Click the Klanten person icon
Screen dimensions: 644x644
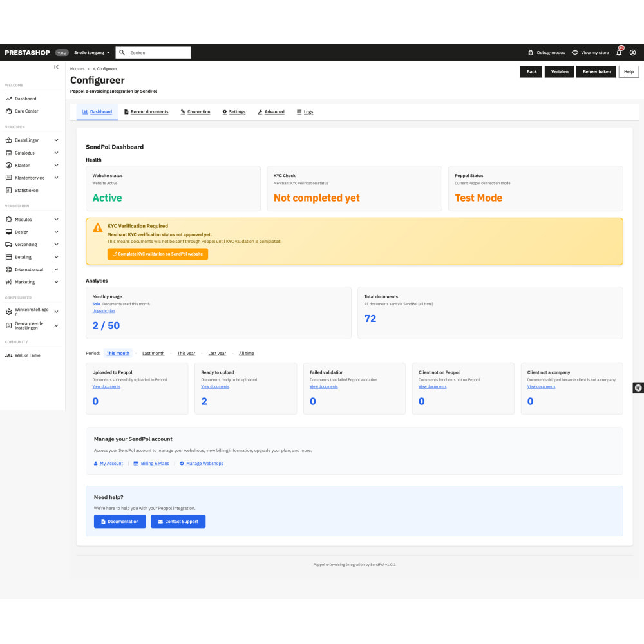coord(8,165)
